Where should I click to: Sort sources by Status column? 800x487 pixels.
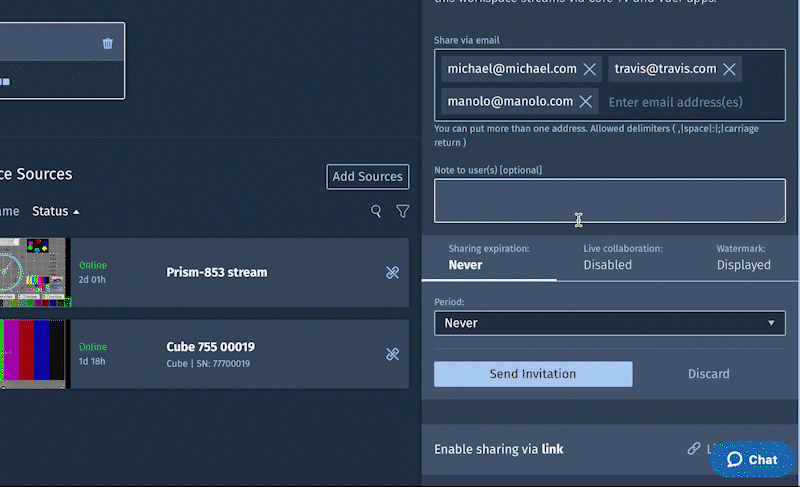(55, 211)
